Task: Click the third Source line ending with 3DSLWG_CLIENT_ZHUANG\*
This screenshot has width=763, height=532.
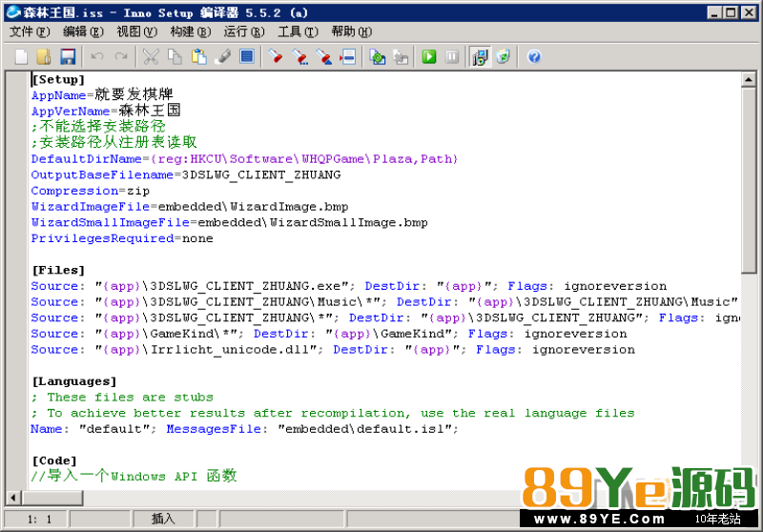Action: click(x=385, y=317)
